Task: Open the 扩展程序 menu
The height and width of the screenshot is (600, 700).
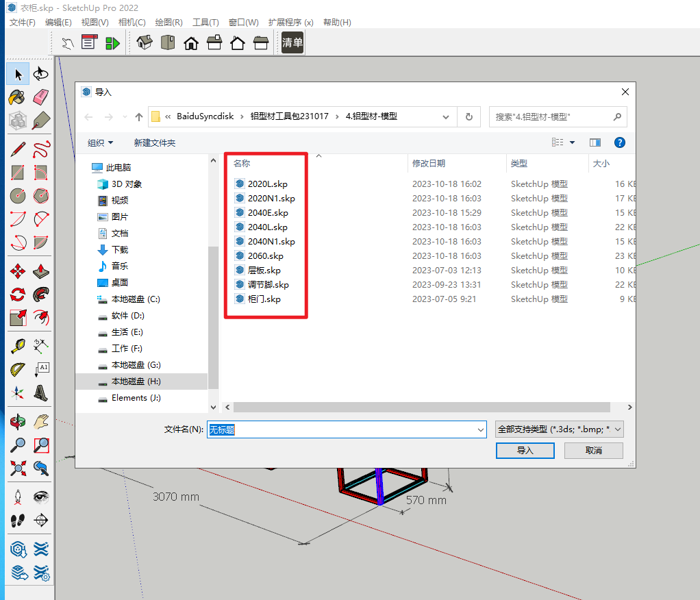Action: [290, 23]
